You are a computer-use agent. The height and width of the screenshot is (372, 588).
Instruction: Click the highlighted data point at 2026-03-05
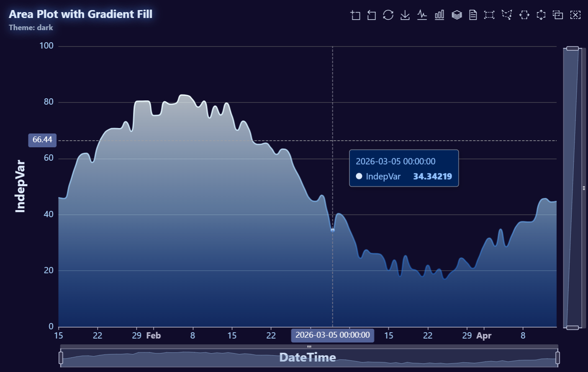pyautogui.click(x=333, y=230)
